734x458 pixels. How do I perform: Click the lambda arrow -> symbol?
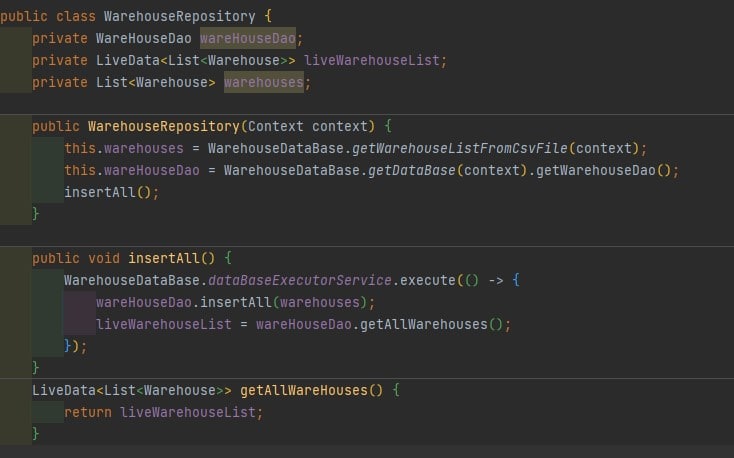pyautogui.click(x=496, y=281)
